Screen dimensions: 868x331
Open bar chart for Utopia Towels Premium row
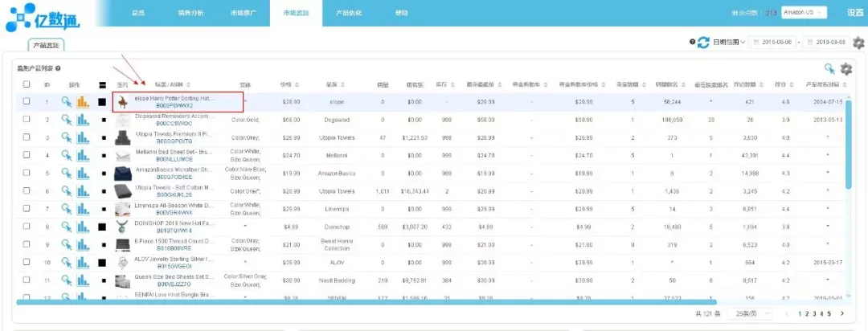[x=83, y=137]
